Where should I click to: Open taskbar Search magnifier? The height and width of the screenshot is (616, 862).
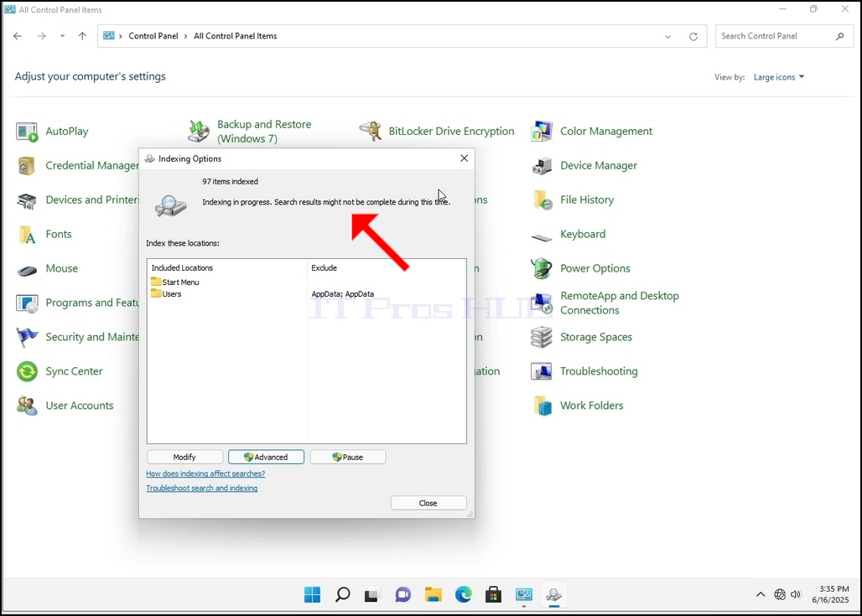click(342, 594)
